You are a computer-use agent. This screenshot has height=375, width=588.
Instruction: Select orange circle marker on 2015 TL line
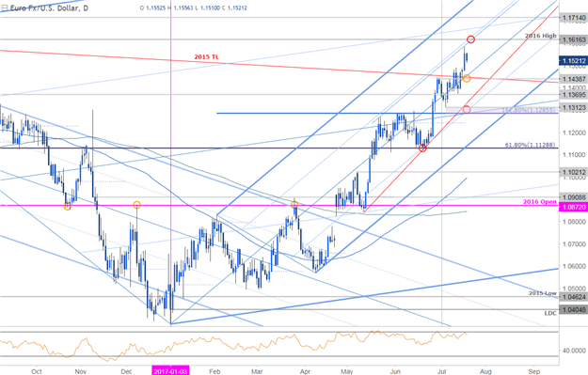[x=467, y=78]
